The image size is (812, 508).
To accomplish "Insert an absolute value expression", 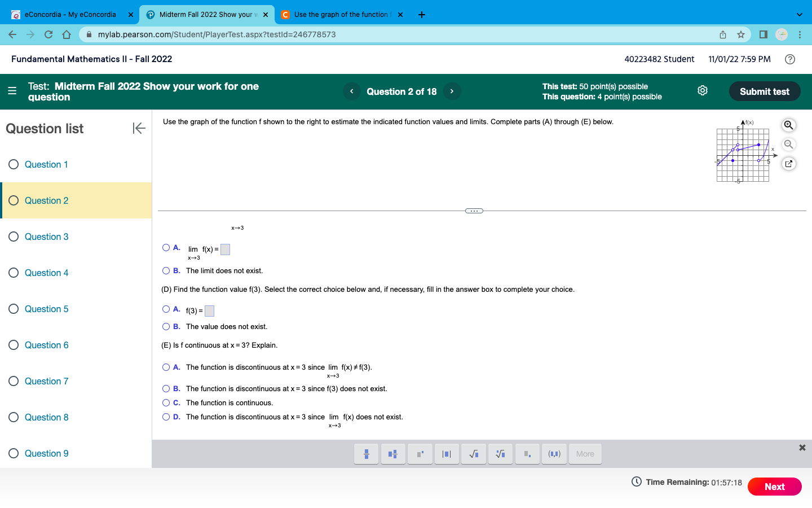I will (447, 453).
